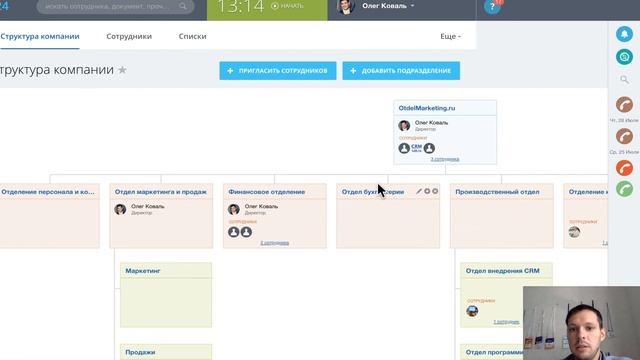Open the Отдел маркетинга и продаж department
Viewport: 640px width, 360px height.
pos(160,192)
